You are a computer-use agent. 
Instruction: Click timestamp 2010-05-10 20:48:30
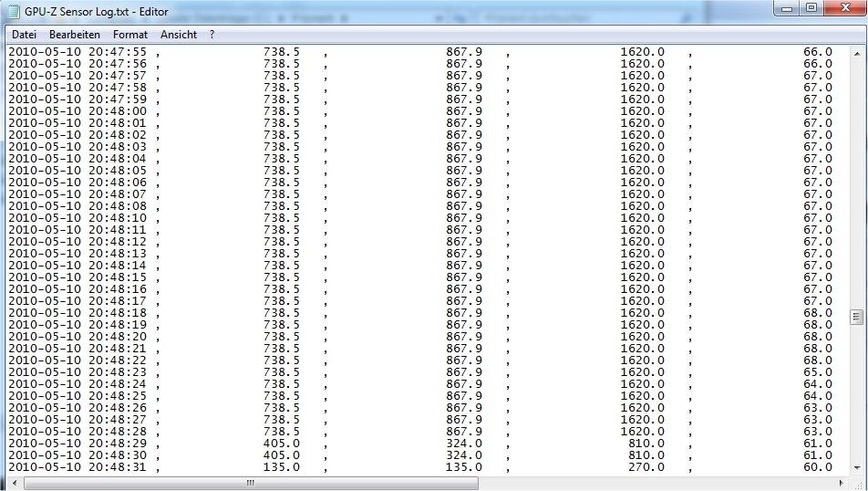77,455
